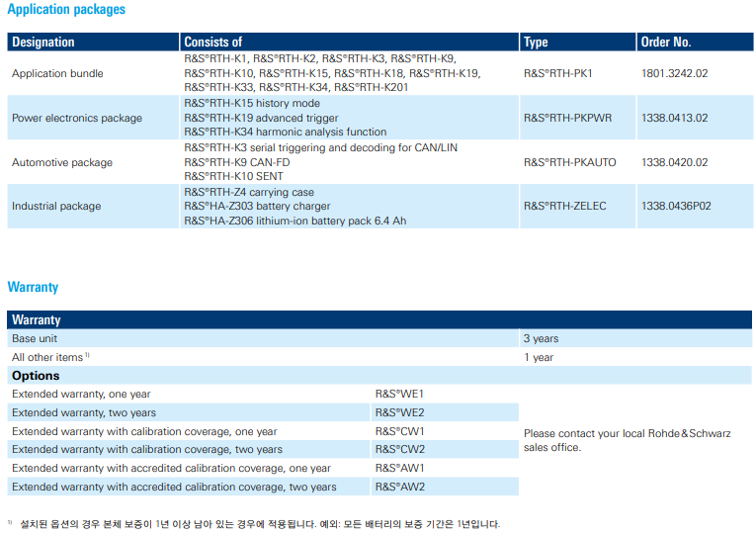This screenshot has height=536, width=756.
Task: Click the 'Industrial package' cell
Action: coord(56,207)
